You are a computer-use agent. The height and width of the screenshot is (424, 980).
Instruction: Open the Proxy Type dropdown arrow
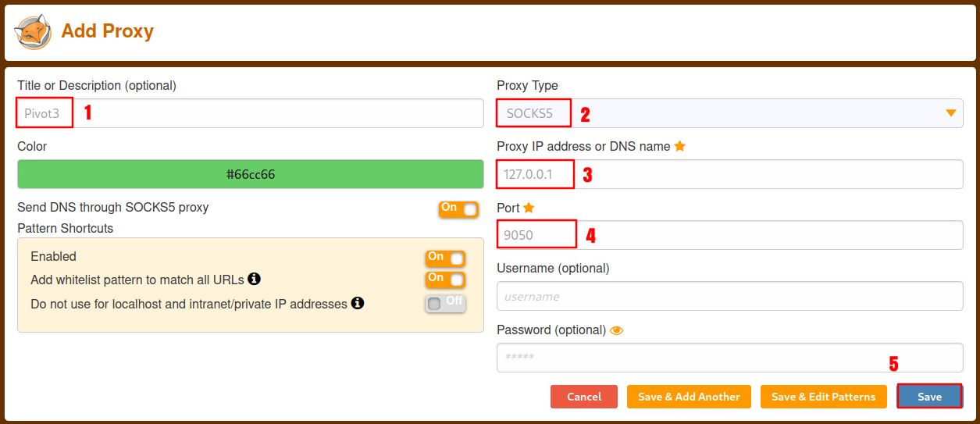coord(950,113)
